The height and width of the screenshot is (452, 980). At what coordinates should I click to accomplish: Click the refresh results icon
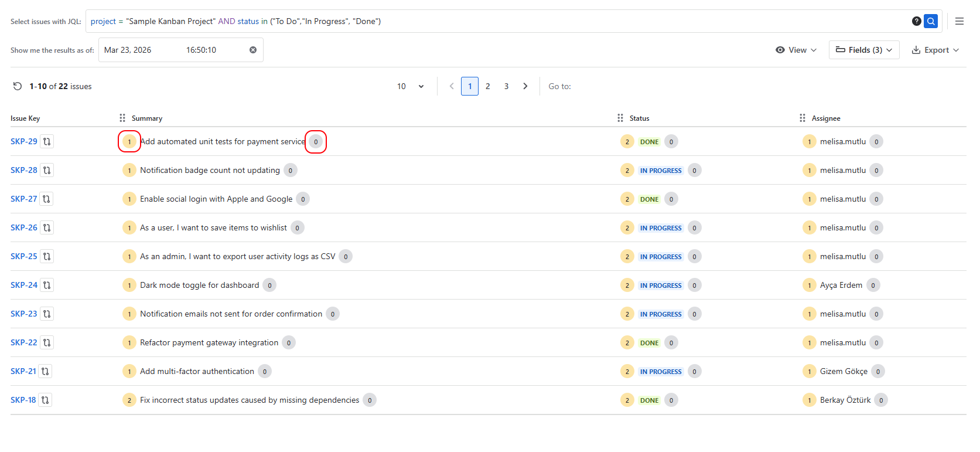point(18,86)
